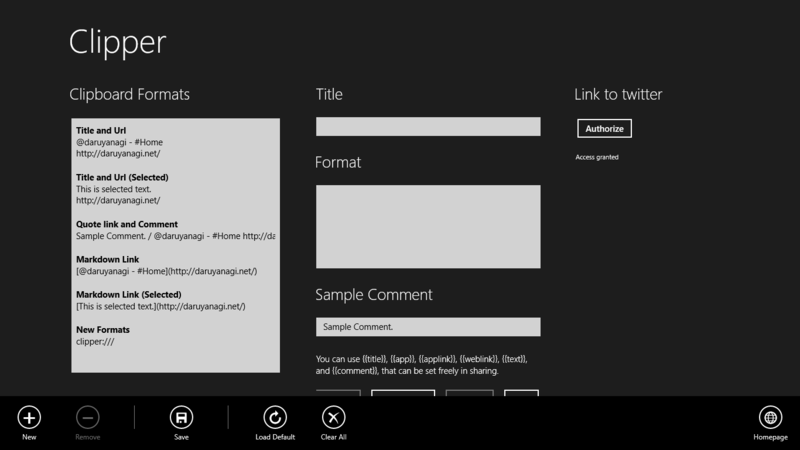Screen dimensions: 800x450
Task: Click inside the Format text area
Action: coord(428,227)
